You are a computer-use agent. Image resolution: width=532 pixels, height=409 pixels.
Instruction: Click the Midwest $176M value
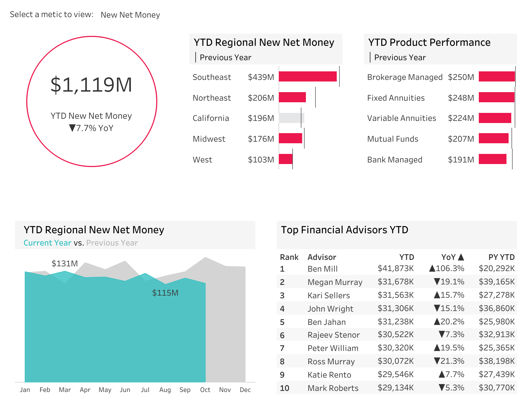pos(261,139)
